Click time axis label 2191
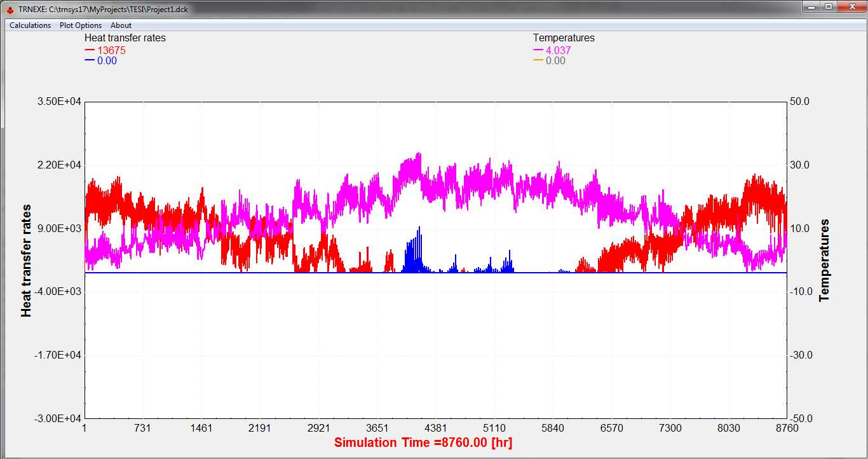Screen dimensions: 868x459 [260, 428]
